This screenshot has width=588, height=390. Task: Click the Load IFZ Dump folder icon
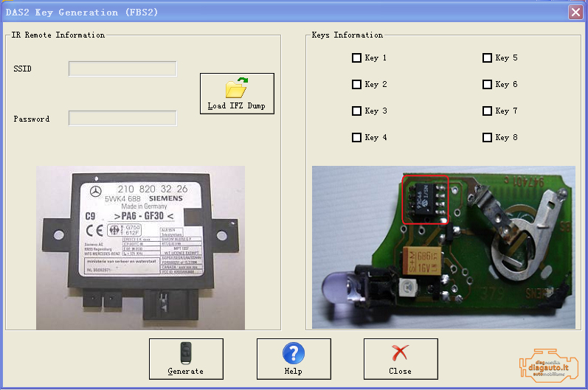click(236, 88)
